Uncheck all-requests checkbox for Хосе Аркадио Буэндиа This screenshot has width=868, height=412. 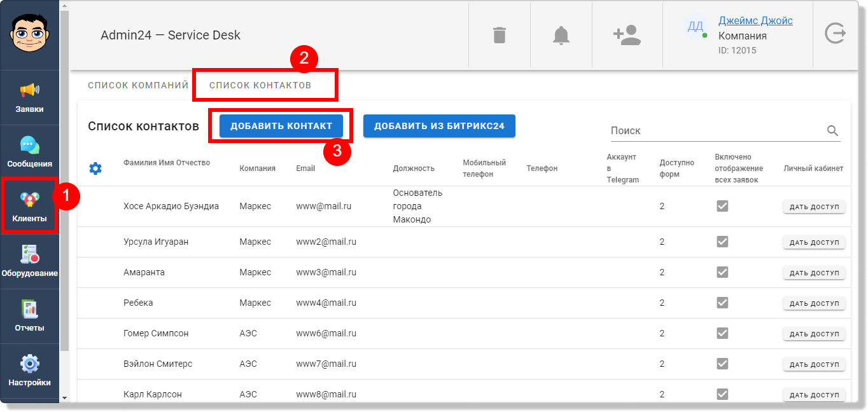click(722, 206)
